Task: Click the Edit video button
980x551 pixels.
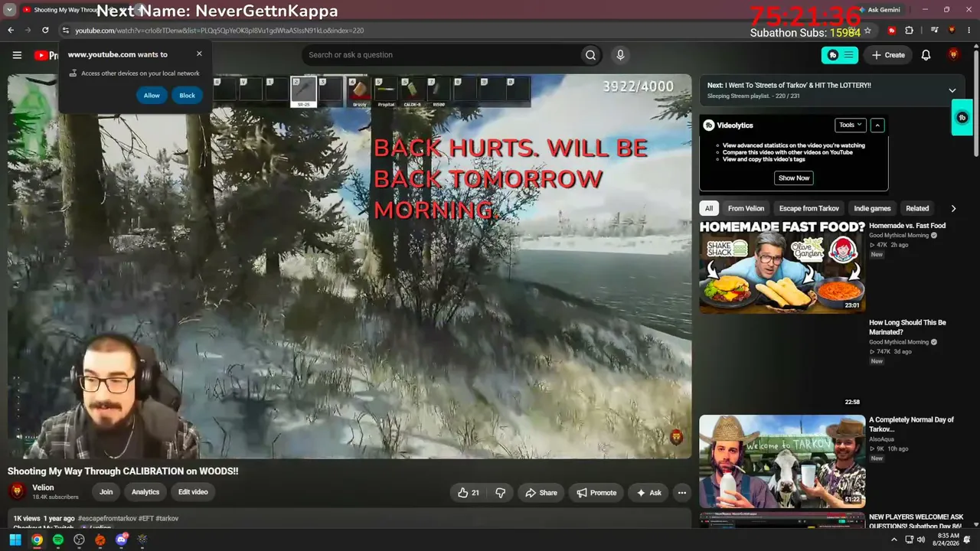Action: click(x=193, y=492)
